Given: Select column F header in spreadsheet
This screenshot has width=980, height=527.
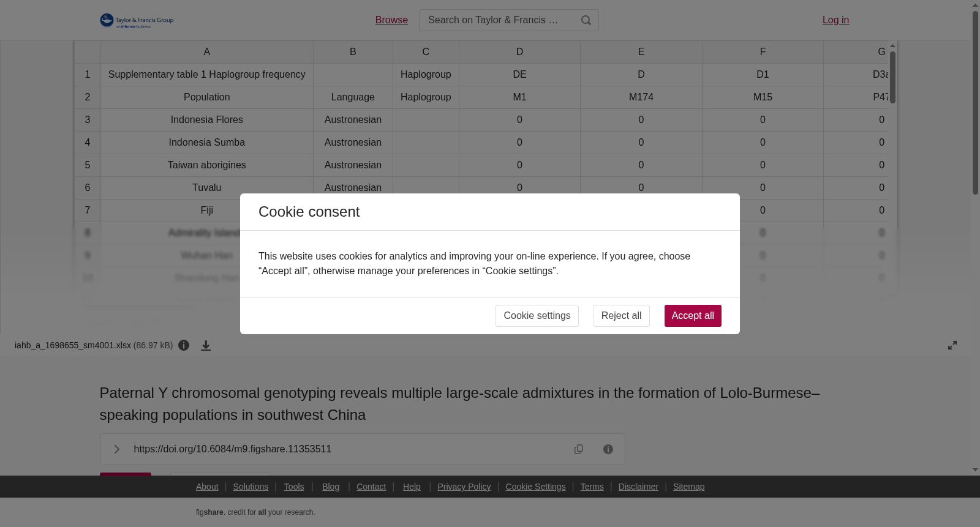Looking at the screenshot, I should click(x=763, y=52).
